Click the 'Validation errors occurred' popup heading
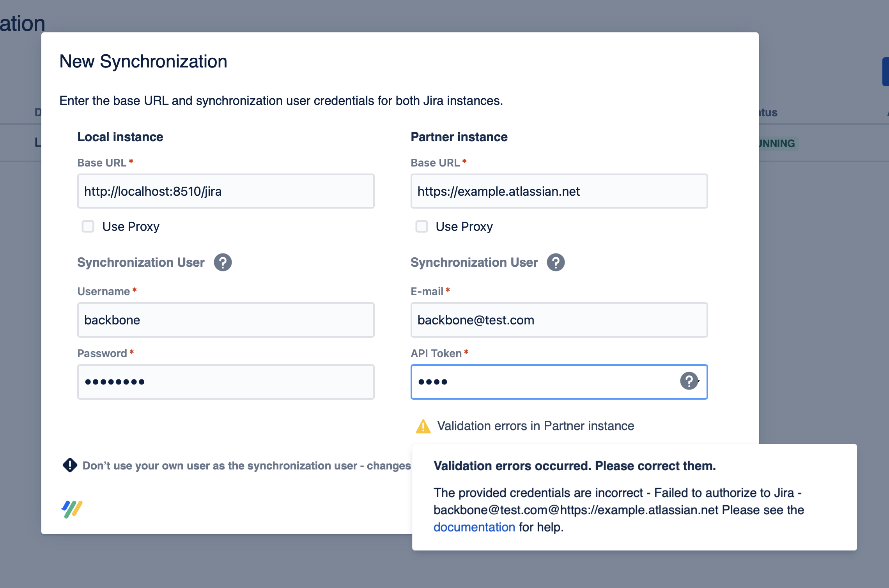The width and height of the screenshot is (889, 588). tap(574, 466)
